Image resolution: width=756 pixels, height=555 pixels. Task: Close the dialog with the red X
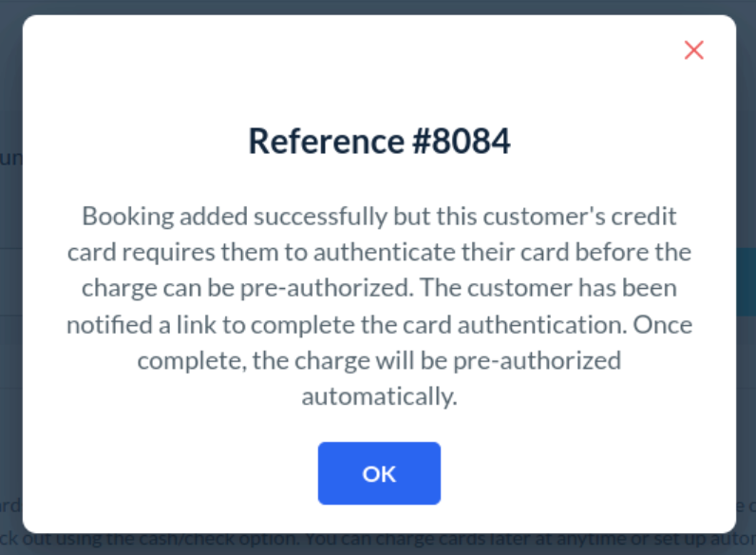point(694,50)
